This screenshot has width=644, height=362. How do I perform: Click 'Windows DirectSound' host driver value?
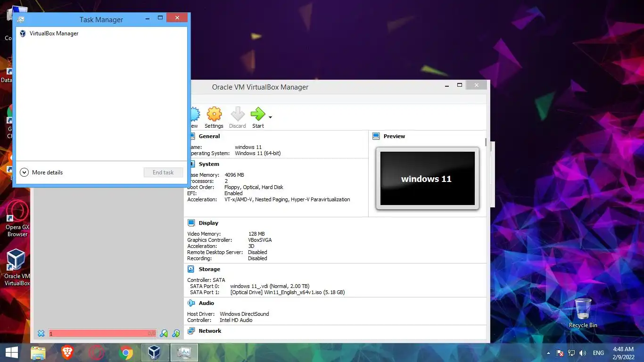pyautogui.click(x=244, y=314)
